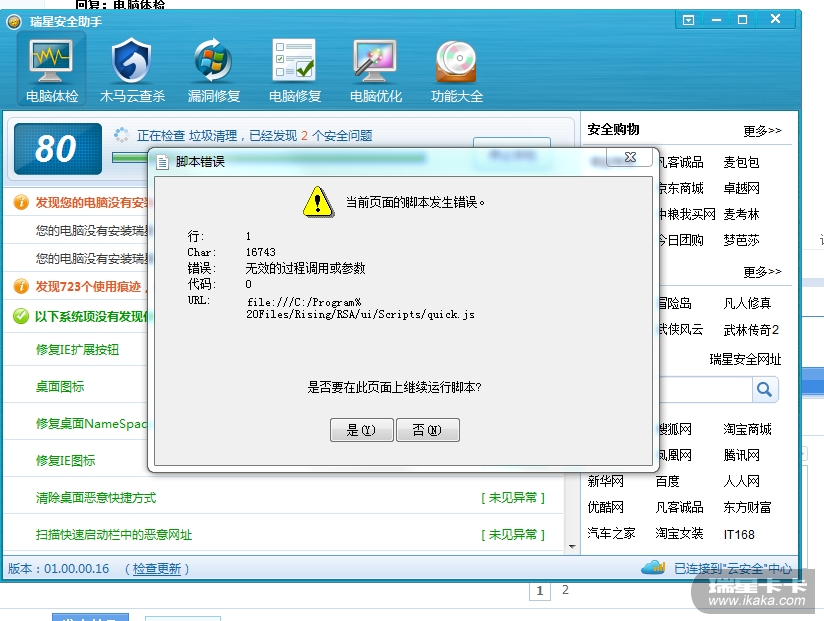The height and width of the screenshot is (621, 824).
Task: Open 梦芭莎 link
Action: (x=741, y=240)
